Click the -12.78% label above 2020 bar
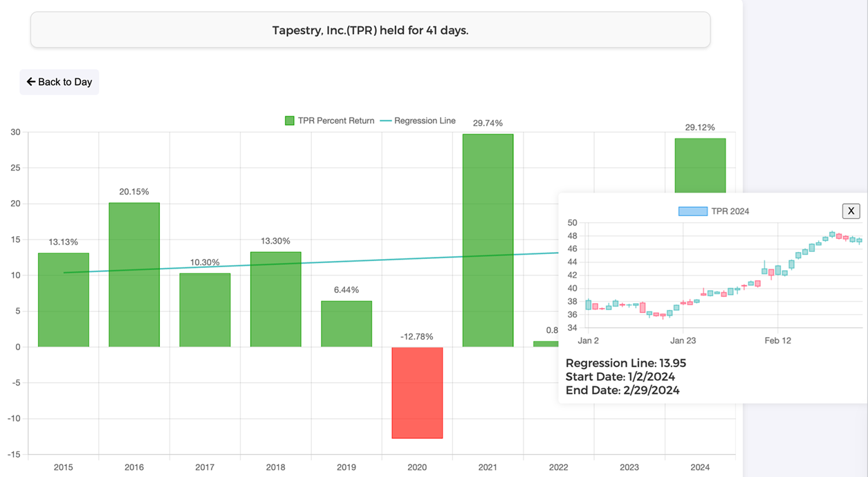Screen dimensions: 868x477 coord(417,336)
